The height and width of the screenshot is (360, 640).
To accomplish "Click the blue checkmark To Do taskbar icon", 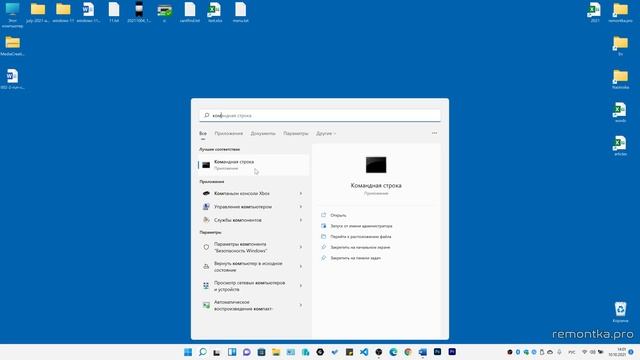I will (335, 352).
